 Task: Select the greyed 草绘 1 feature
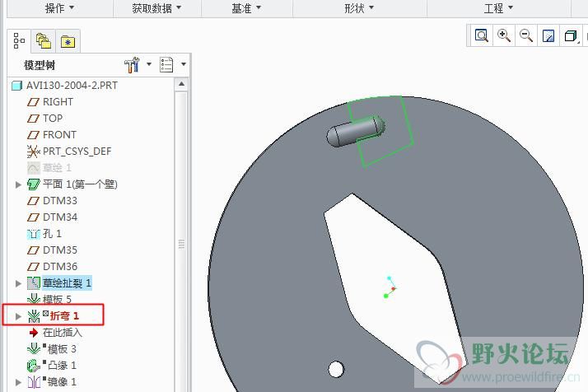coord(57,168)
